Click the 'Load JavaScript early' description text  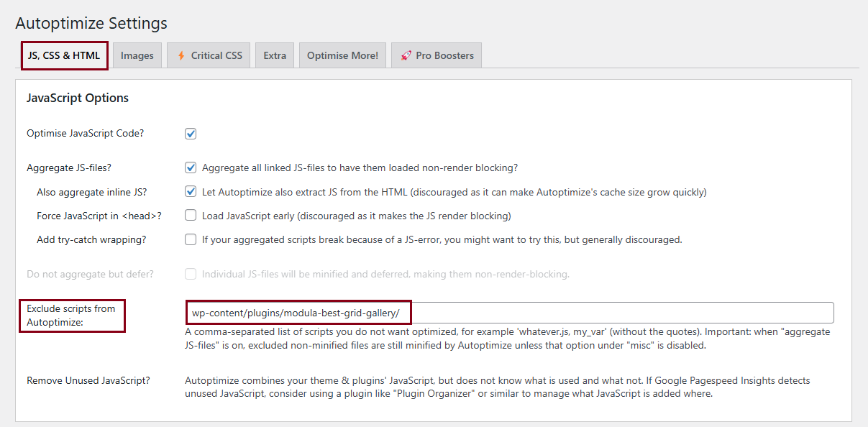point(356,216)
